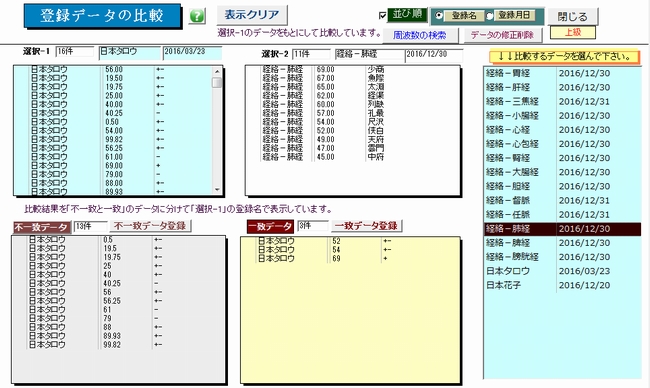Click the 2016/12/20 date of 日本花子
650x388 pixels.
click(x=584, y=285)
